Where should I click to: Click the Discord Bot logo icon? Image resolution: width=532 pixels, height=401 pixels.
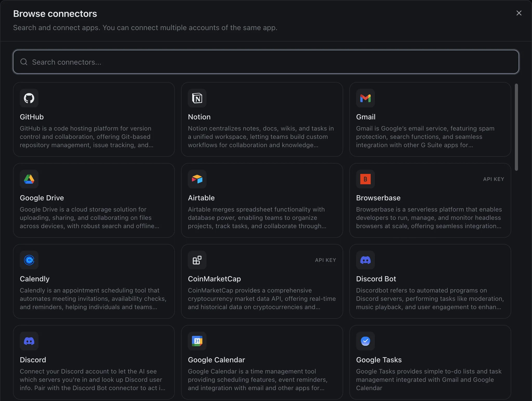pyautogui.click(x=365, y=260)
